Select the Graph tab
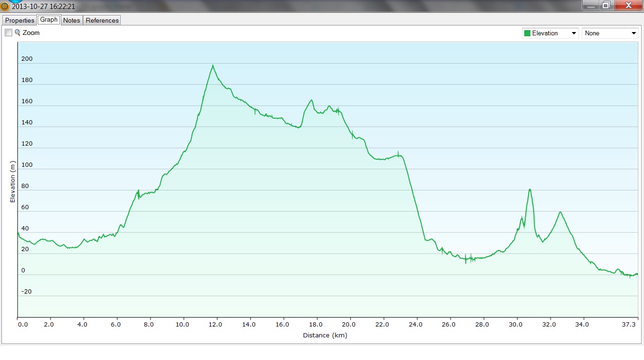 [49, 20]
